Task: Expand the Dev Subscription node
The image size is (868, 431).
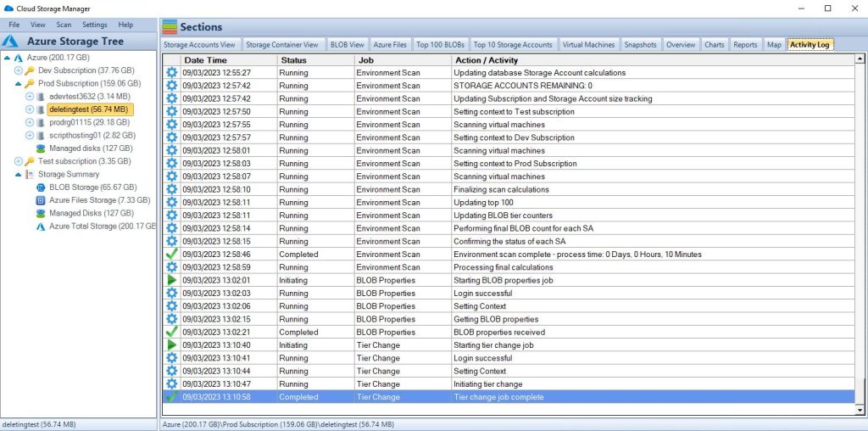Action: click(19, 70)
